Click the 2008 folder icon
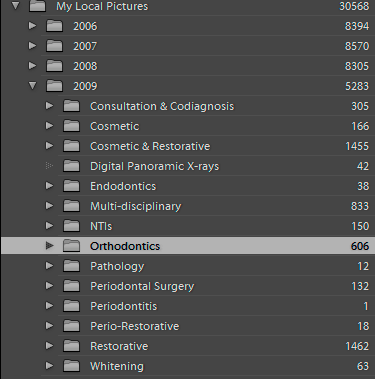 pyautogui.click(x=54, y=66)
